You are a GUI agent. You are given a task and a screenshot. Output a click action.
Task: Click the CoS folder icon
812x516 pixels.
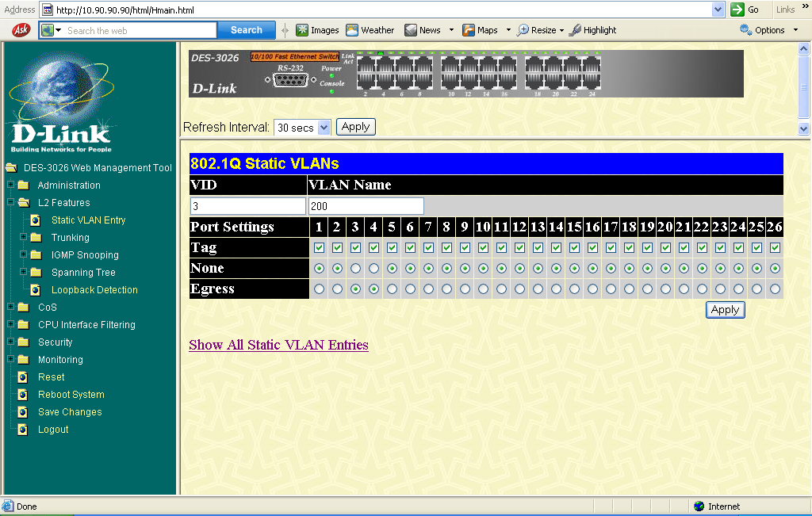(23, 308)
